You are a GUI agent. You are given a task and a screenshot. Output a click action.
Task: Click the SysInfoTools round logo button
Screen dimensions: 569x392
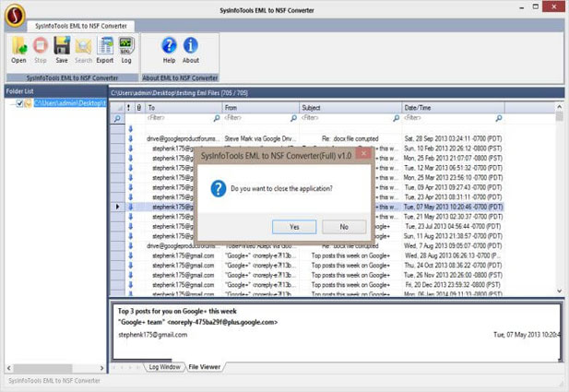[x=15, y=16]
